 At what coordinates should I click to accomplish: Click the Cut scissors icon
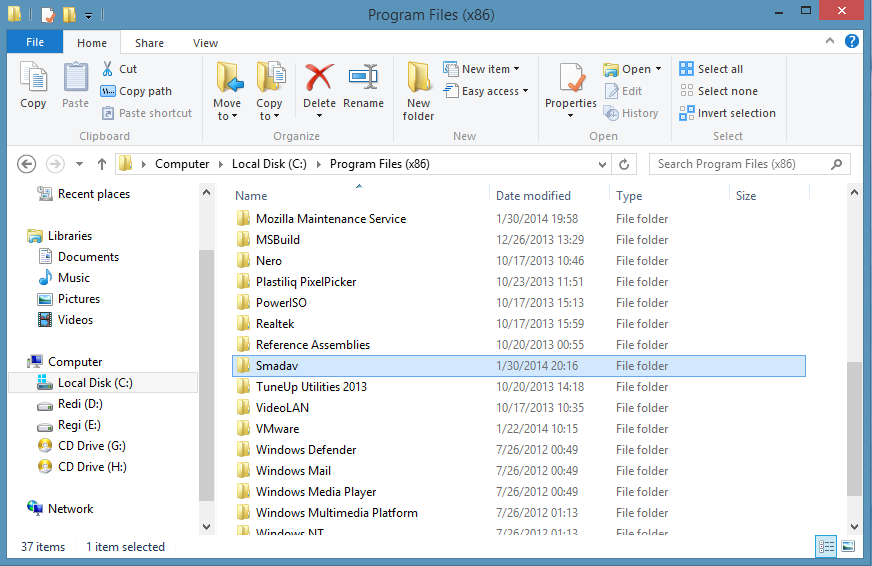tap(107, 69)
